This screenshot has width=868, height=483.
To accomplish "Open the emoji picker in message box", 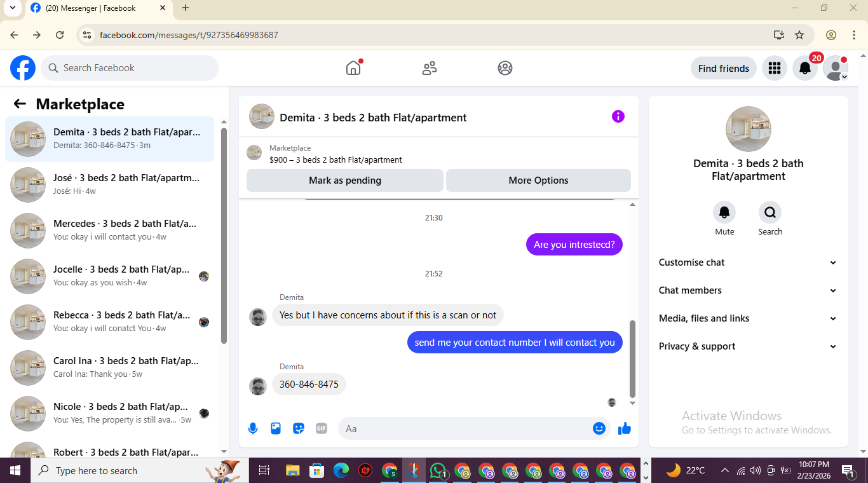I will point(599,428).
